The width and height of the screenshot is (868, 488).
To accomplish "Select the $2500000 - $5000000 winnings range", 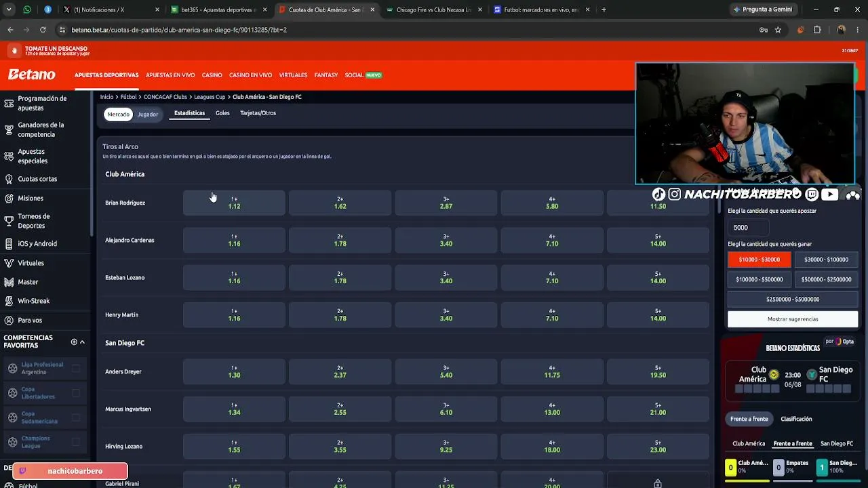I will click(x=793, y=300).
